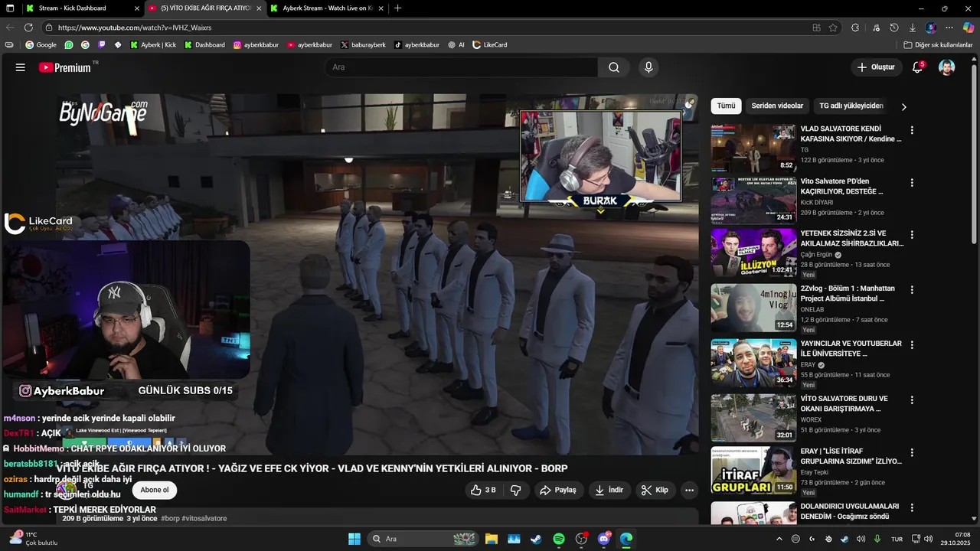The image size is (980, 551).
Task: Select the Tümü filter chip
Action: point(726,106)
